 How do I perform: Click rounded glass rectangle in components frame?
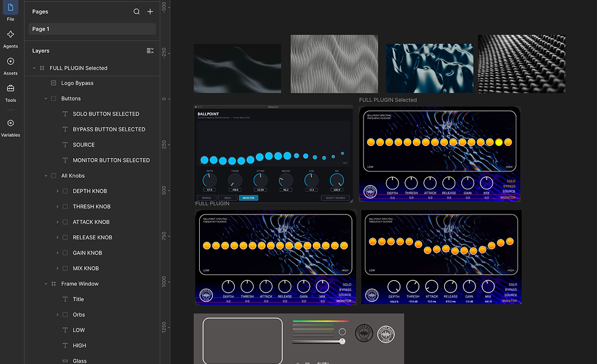pyautogui.click(x=243, y=341)
